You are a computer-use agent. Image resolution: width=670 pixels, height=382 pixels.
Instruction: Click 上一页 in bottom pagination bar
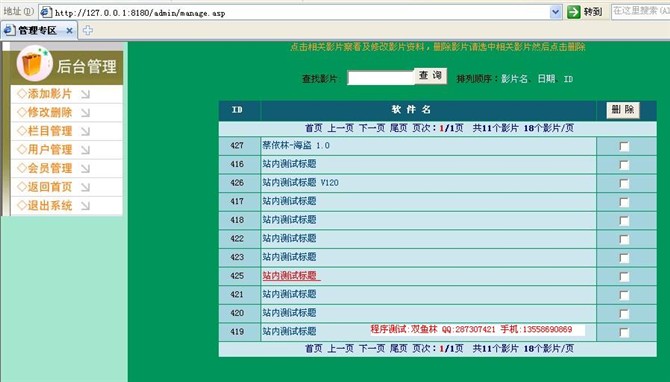point(341,349)
